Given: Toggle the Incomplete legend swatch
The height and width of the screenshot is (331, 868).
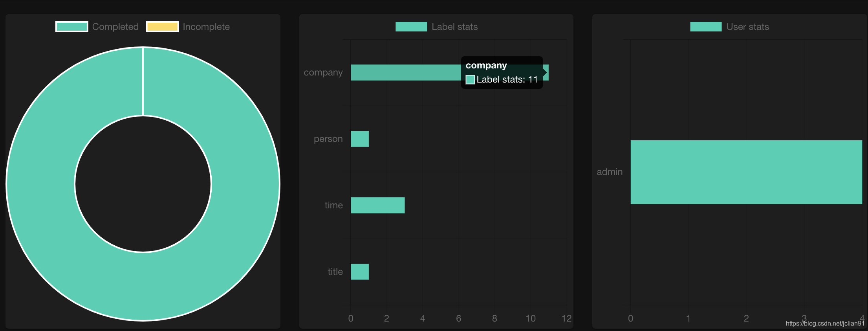Looking at the screenshot, I should 162,27.
